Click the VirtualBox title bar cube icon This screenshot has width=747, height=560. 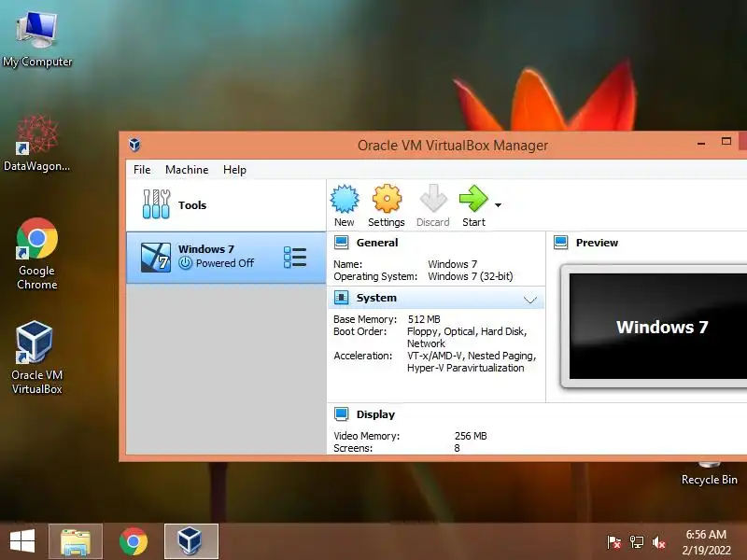pos(134,145)
